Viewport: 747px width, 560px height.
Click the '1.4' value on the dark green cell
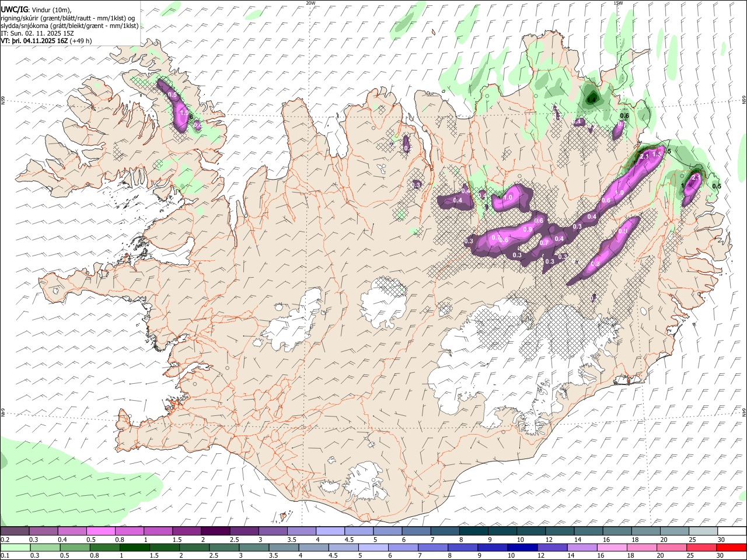(x=592, y=100)
